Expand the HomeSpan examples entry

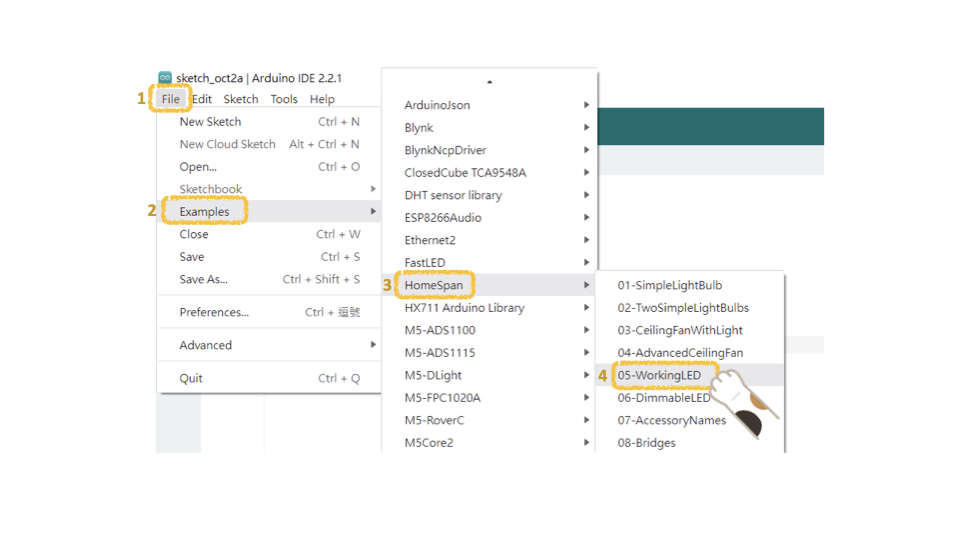(434, 285)
